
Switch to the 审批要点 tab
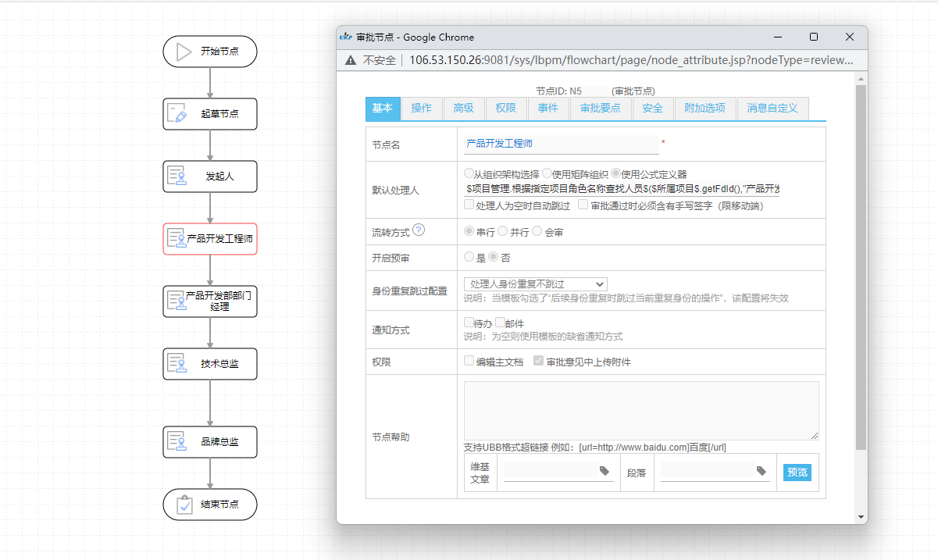[x=601, y=109]
